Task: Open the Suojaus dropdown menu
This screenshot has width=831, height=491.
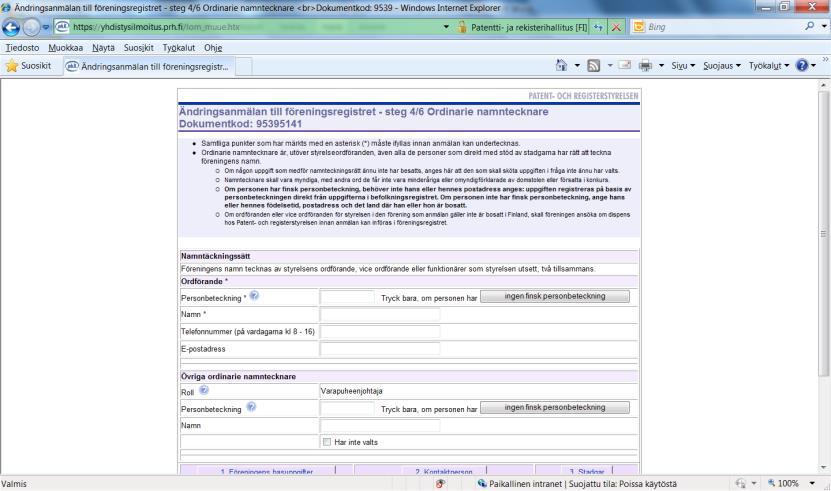Action: (x=722, y=66)
